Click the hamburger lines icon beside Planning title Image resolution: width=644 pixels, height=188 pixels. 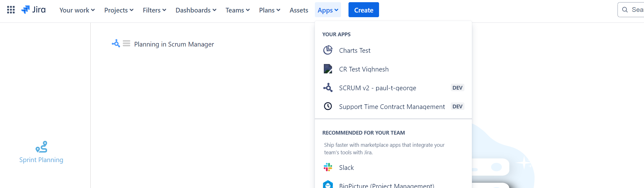(x=126, y=43)
